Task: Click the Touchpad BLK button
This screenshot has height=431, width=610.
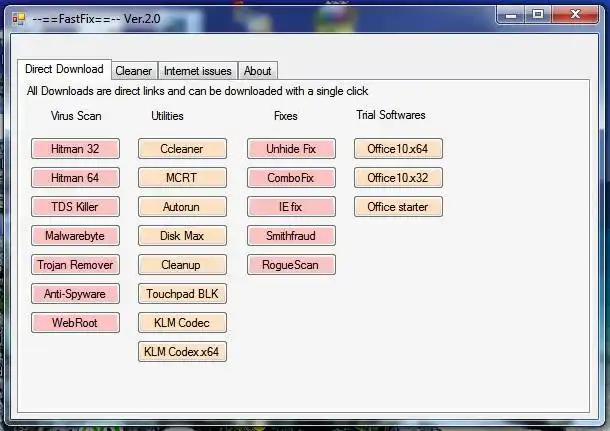Action: 182,294
